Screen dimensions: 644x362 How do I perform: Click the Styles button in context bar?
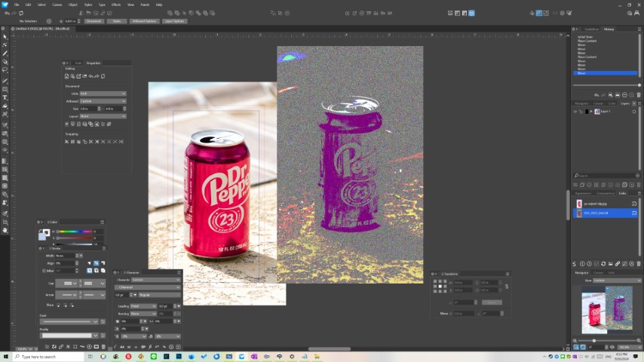pyautogui.click(x=117, y=21)
